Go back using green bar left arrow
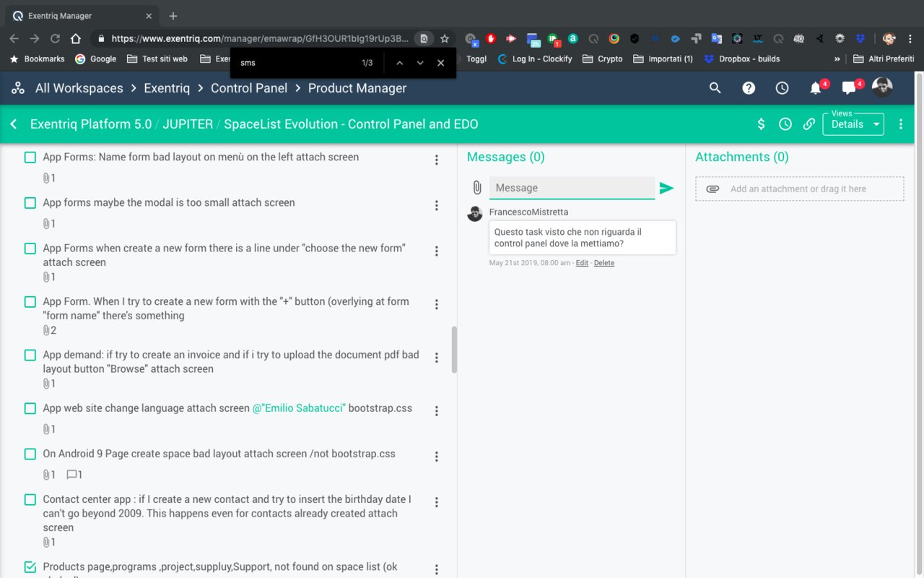Image resolution: width=924 pixels, height=578 pixels. [x=14, y=124]
